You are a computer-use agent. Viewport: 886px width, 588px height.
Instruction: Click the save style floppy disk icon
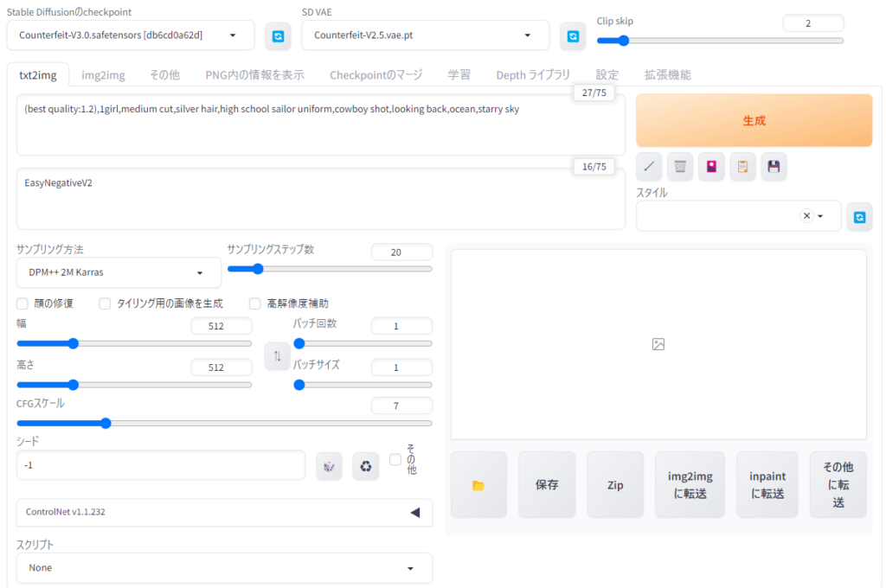click(x=774, y=166)
